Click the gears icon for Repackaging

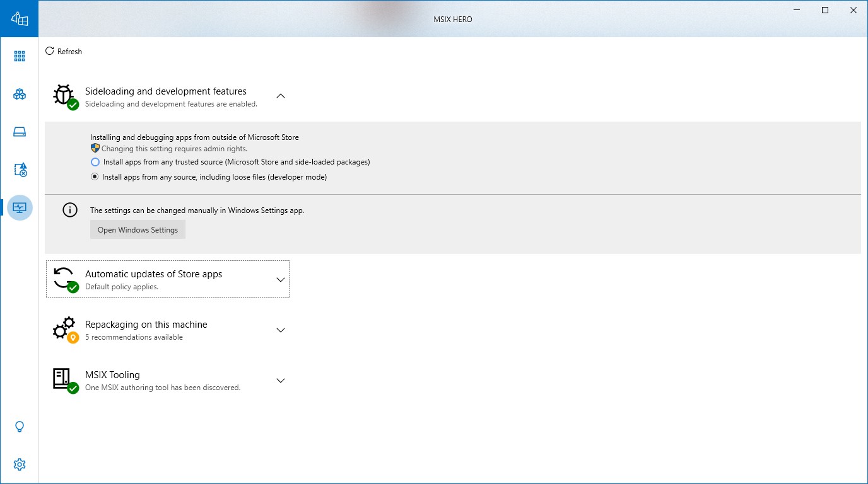pos(63,328)
